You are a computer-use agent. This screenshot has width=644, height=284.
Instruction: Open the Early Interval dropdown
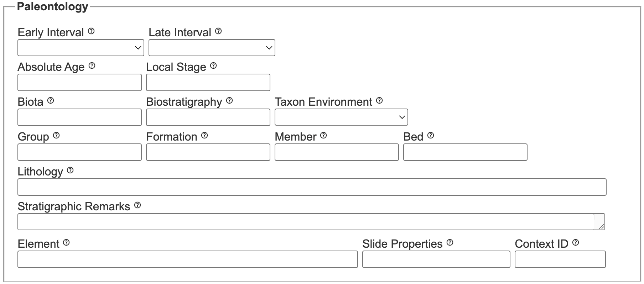click(x=80, y=47)
